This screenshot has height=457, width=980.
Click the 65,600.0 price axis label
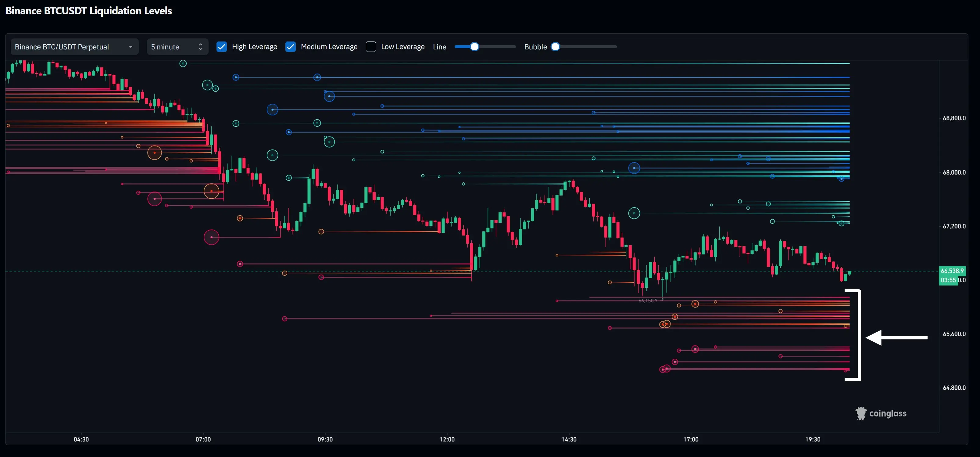tap(954, 334)
